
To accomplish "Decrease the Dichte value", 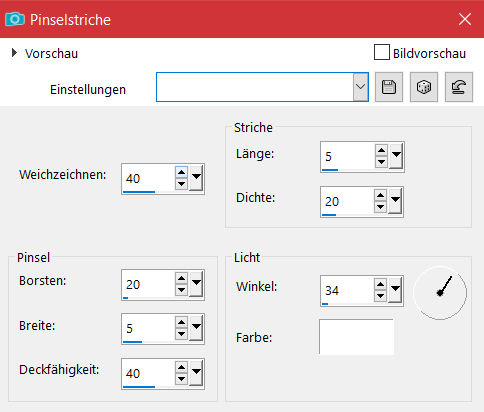I will pyautogui.click(x=380, y=207).
